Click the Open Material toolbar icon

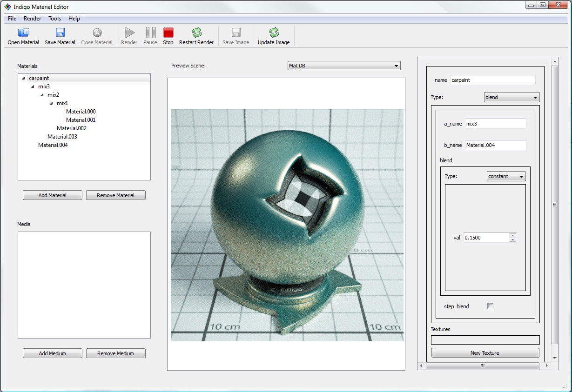click(x=23, y=33)
